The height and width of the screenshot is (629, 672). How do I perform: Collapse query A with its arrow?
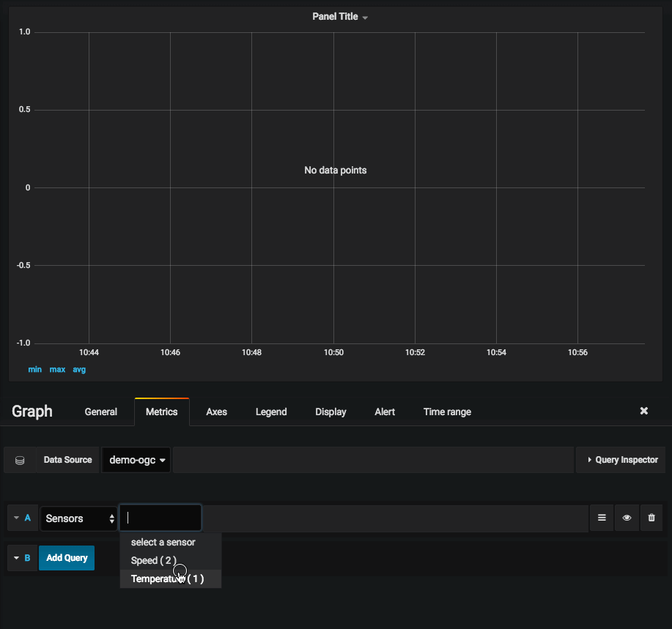[x=16, y=518]
